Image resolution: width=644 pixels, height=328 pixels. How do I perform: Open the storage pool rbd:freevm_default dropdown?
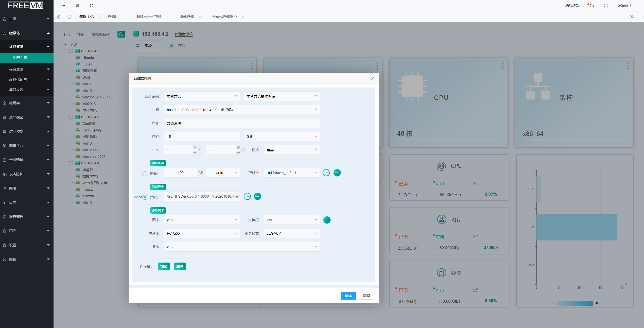[x=291, y=173]
